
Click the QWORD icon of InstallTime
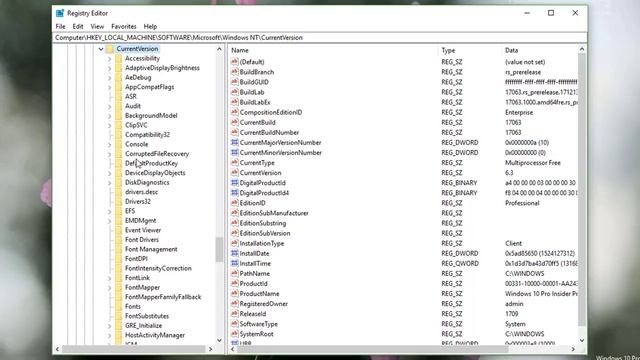pyautogui.click(x=234, y=263)
